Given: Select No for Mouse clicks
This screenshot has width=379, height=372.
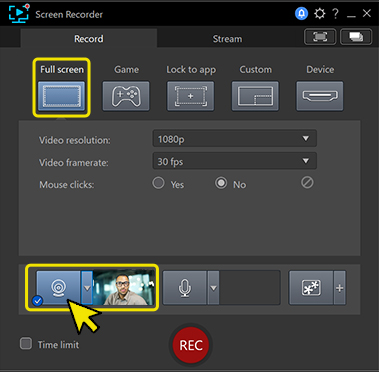Looking at the screenshot, I should coord(221,183).
